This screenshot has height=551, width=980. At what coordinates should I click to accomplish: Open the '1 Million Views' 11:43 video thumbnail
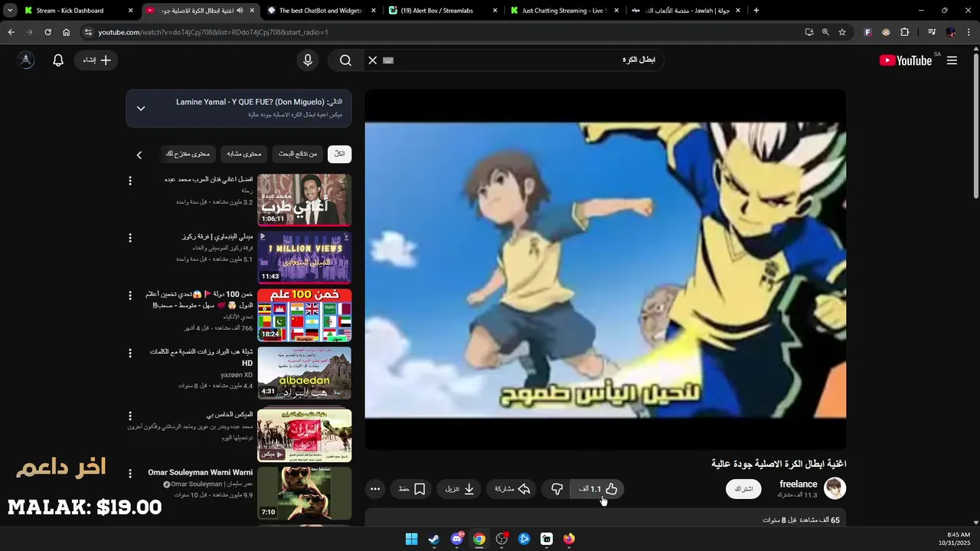pos(304,258)
